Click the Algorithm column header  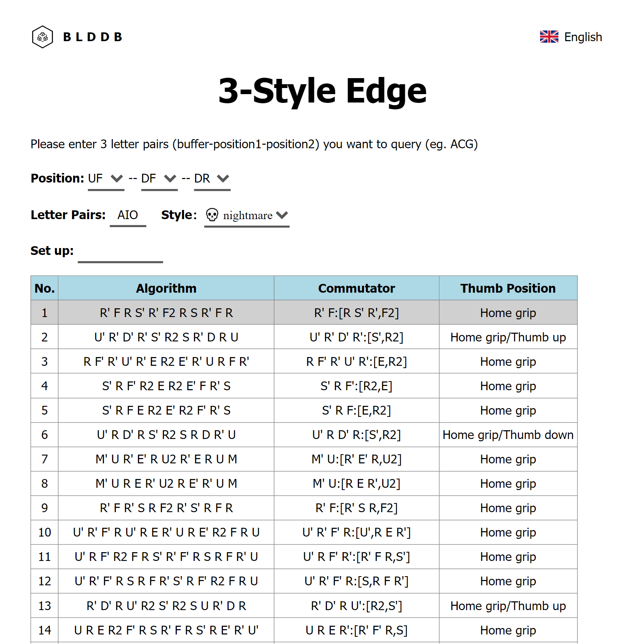point(166,288)
